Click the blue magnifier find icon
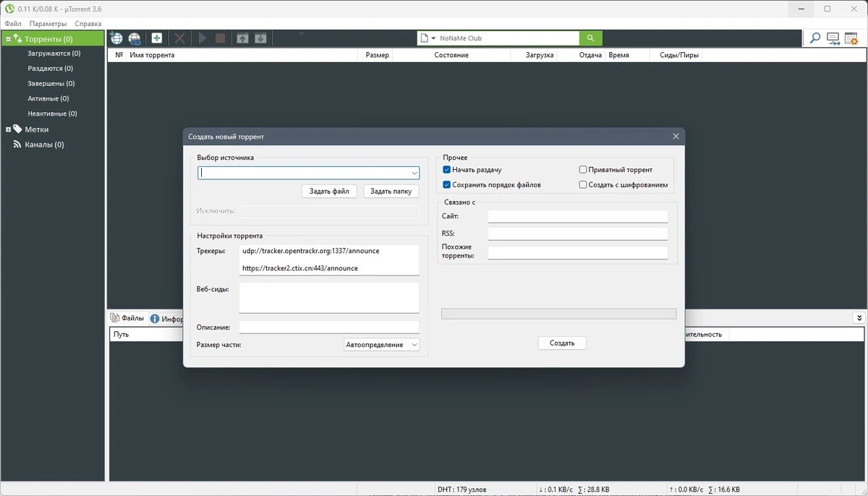This screenshot has height=496, width=868. tap(815, 38)
